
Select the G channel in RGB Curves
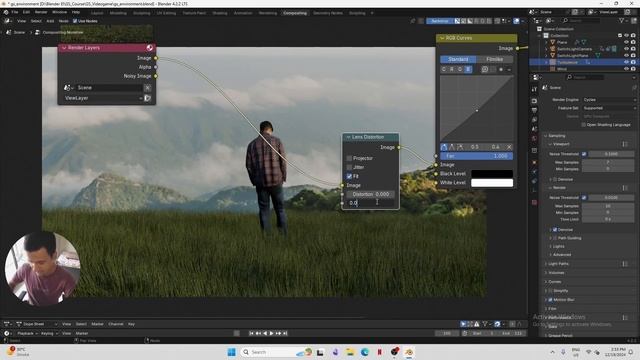460,69
